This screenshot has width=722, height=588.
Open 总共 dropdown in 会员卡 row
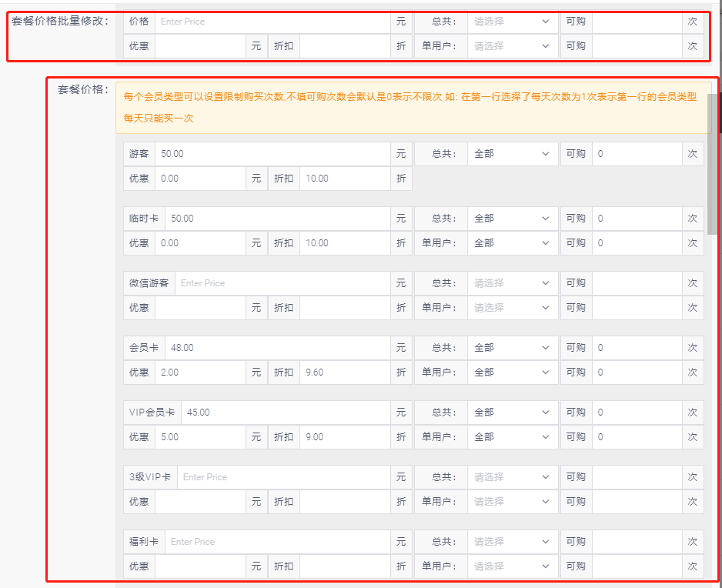513,348
